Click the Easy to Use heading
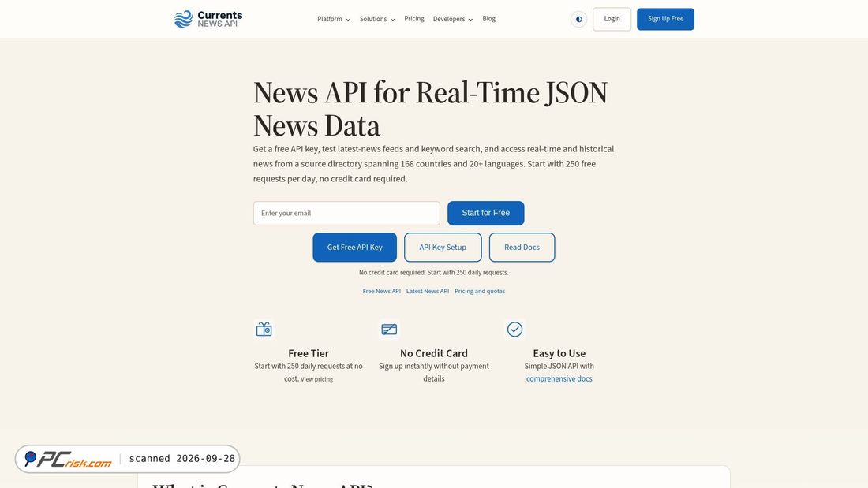The height and width of the screenshot is (488, 868). click(559, 353)
